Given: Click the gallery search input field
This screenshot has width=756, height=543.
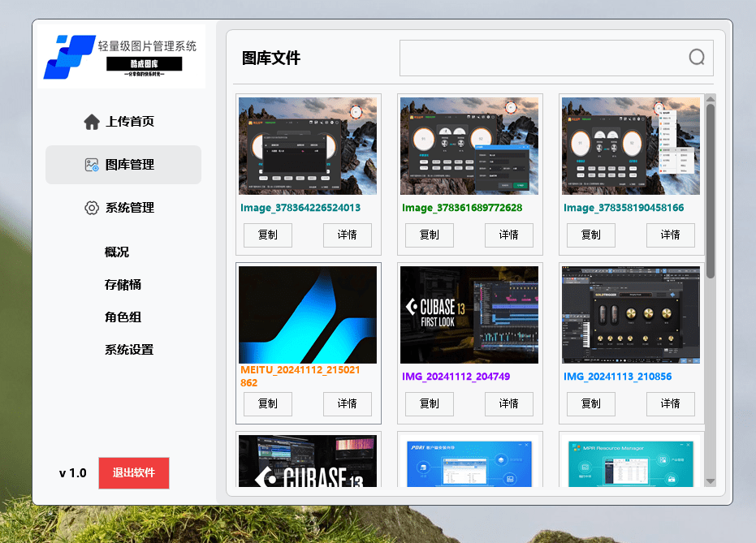Looking at the screenshot, I should [x=556, y=58].
